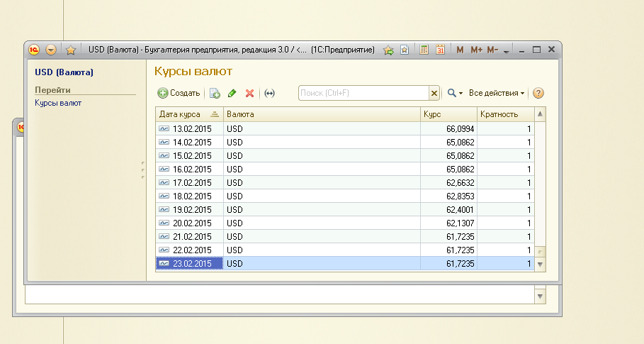The height and width of the screenshot is (344, 644).
Task: Select the row dated 16.02.2015
Action: (345, 170)
